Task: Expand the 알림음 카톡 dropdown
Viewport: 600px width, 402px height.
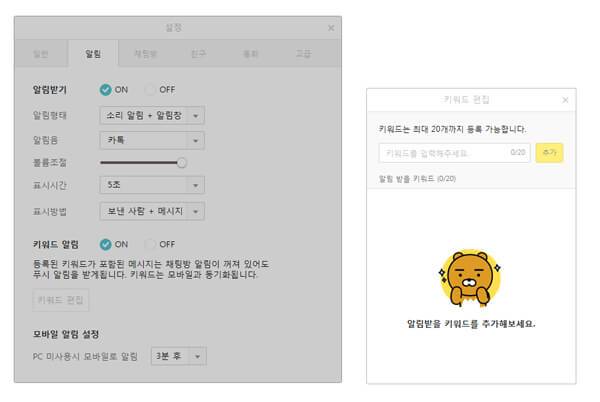Action: tap(152, 140)
